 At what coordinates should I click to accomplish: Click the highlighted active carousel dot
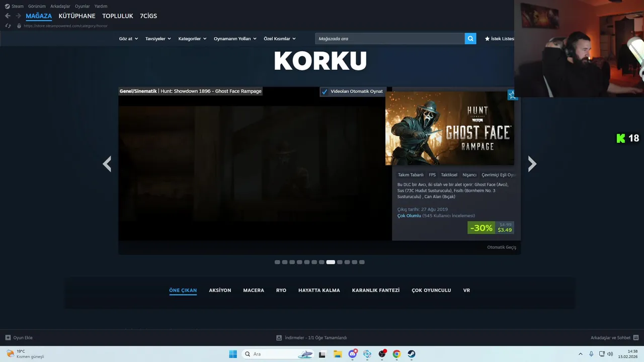click(331, 262)
